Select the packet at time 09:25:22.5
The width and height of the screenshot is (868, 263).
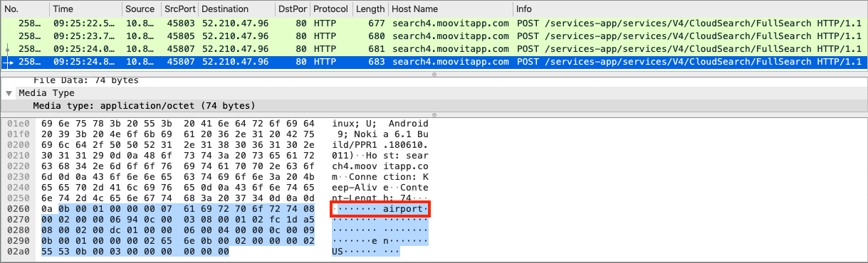[434, 23]
